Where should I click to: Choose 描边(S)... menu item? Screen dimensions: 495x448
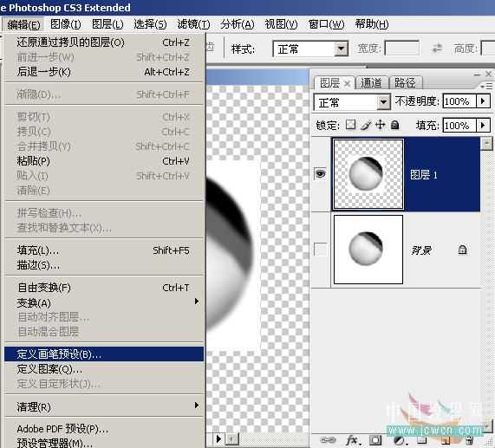pyautogui.click(x=104, y=265)
